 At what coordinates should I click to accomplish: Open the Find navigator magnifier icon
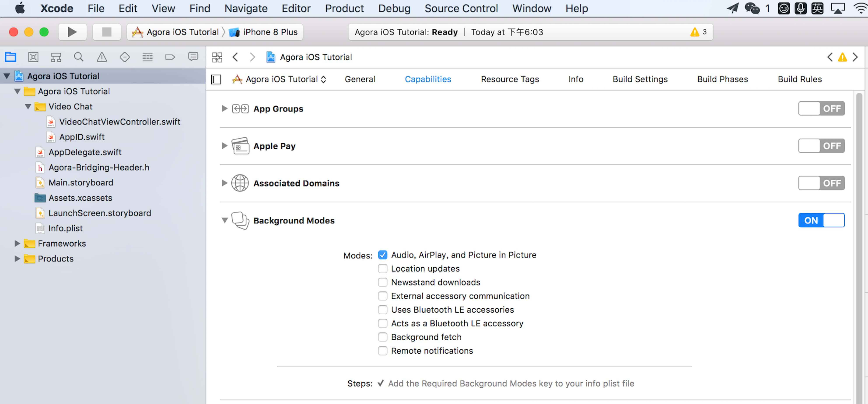pyautogui.click(x=79, y=57)
